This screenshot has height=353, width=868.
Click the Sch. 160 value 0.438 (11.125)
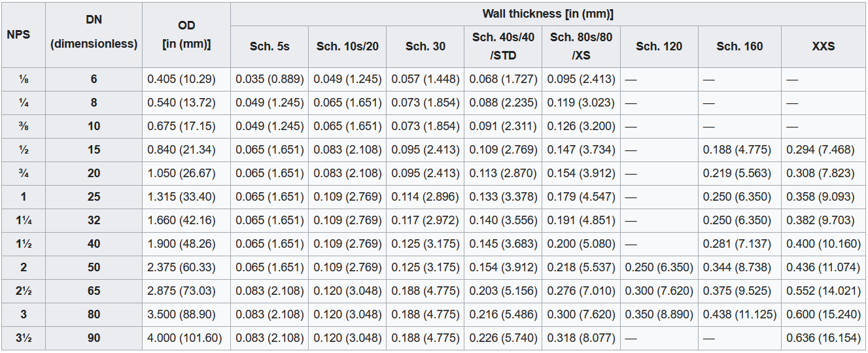pos(739,314)
